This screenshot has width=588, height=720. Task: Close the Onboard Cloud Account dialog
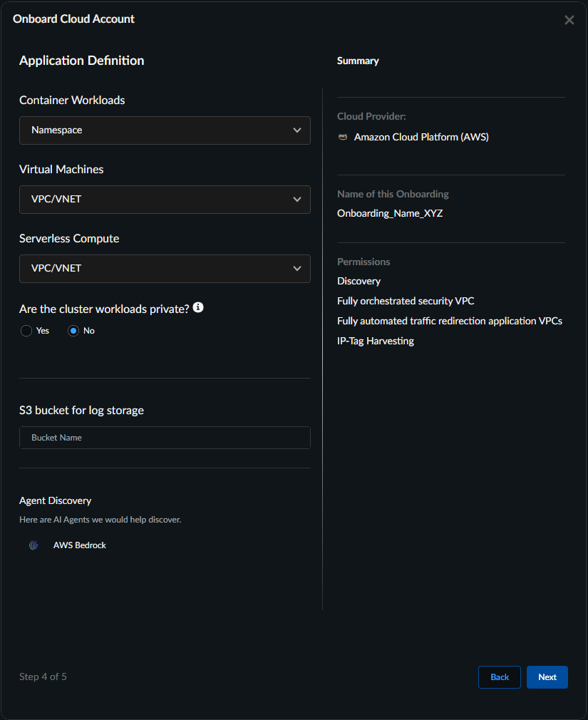569,20
